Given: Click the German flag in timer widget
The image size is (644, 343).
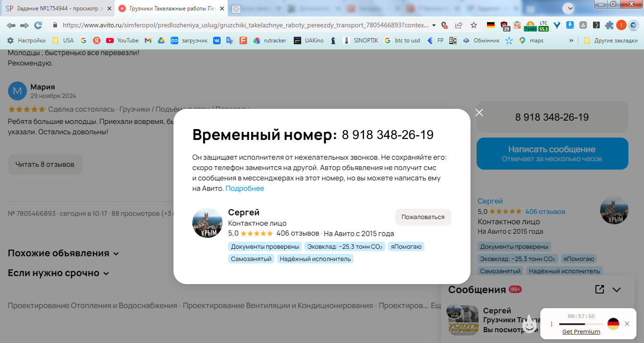Looking at the screenshot, I should (x=613, y=324).
